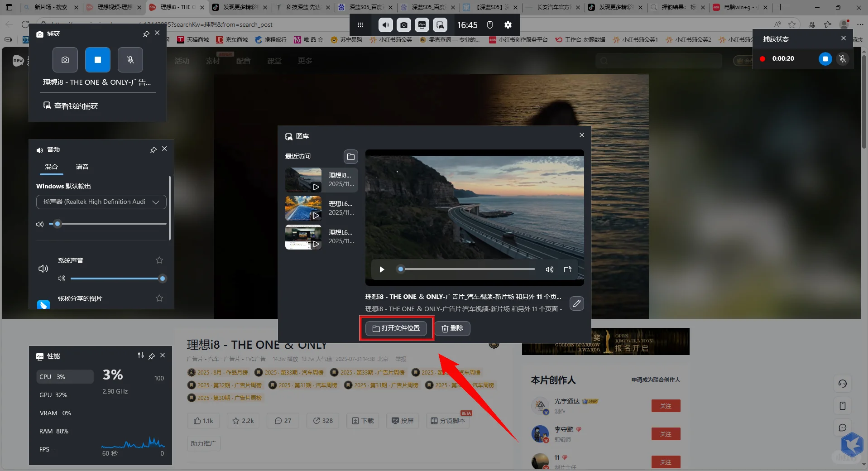
Task: Open the 京东商城 bookmark
Action: point(232,40)
